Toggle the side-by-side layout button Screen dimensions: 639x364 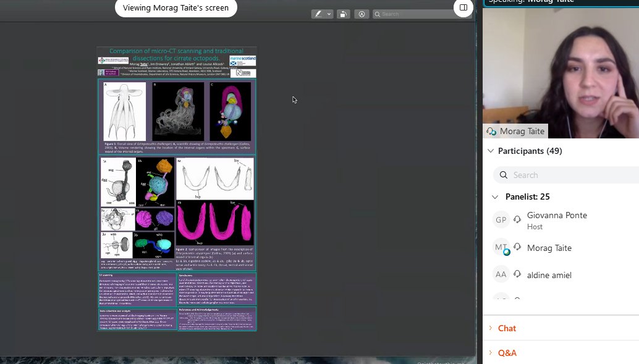point(463,7)
